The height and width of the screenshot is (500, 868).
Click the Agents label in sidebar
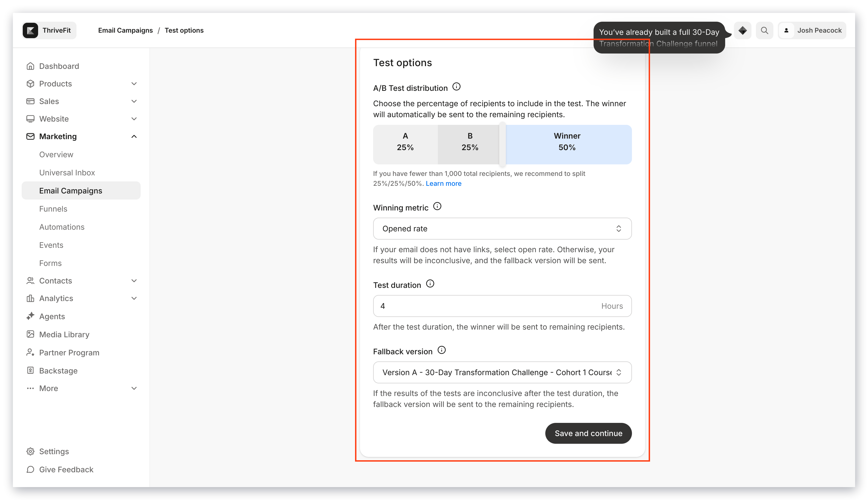(x=52, y=316)
